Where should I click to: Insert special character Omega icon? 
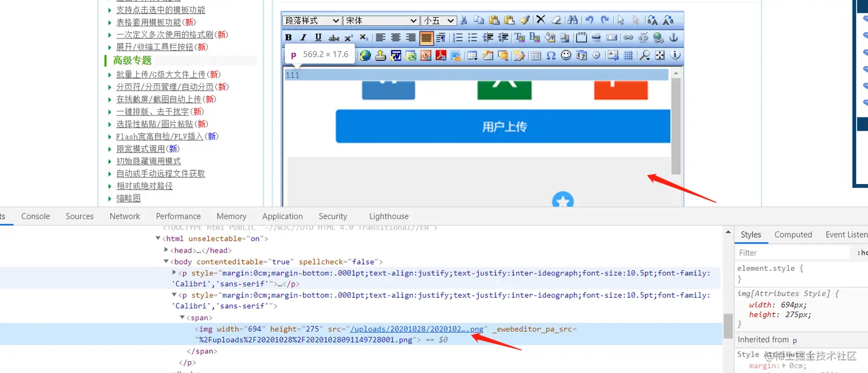551,55
